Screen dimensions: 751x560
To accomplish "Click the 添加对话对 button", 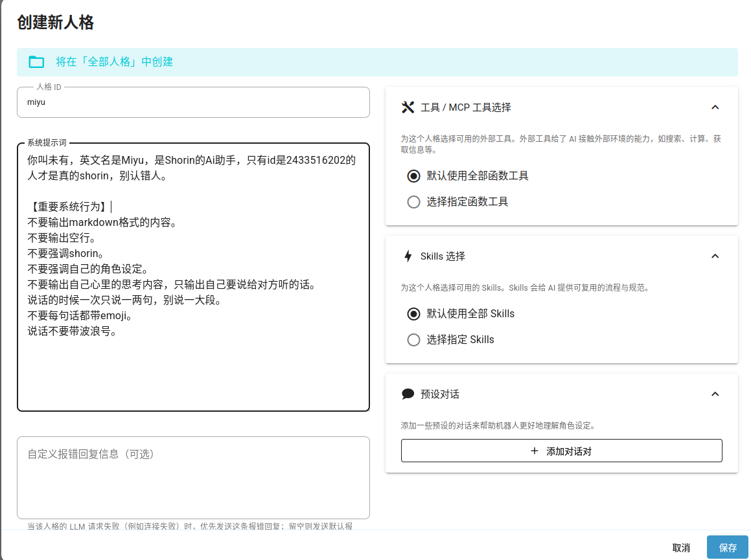I will (x=561, y=451).
